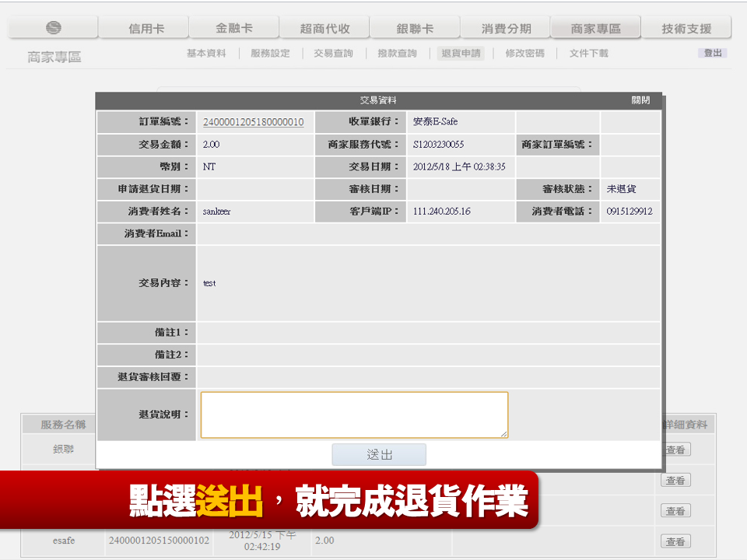Go to the 技術支援 tab
This screenshot has width=747, height=560.
[x=686, y=26]
